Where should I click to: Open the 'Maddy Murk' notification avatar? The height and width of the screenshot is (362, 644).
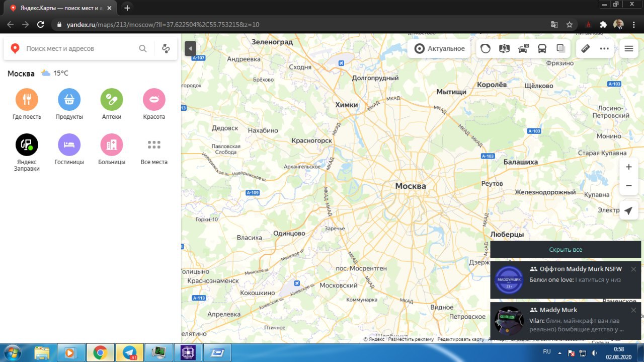[509, 321]
